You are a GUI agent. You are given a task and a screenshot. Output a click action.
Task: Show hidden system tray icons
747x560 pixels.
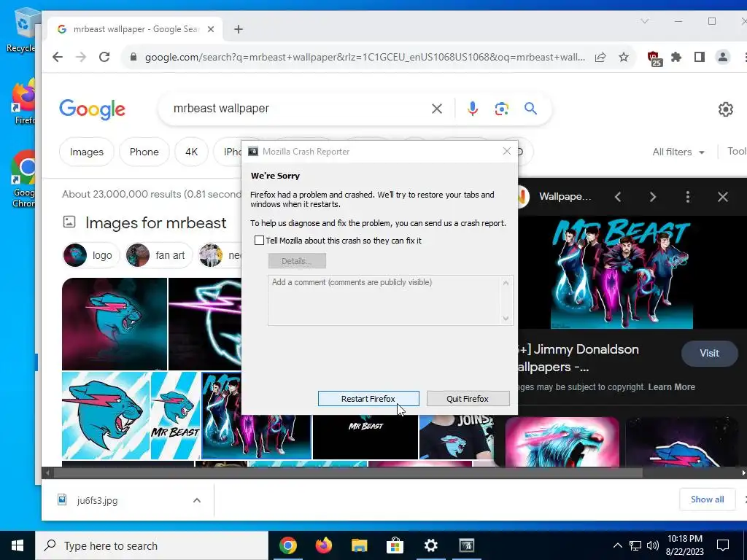[617, 545]
